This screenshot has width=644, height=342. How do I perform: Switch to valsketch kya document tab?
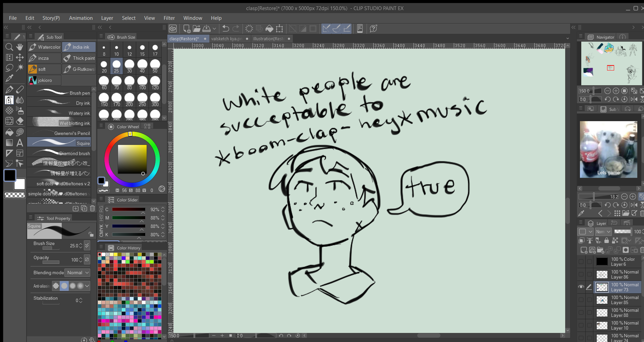227,39
